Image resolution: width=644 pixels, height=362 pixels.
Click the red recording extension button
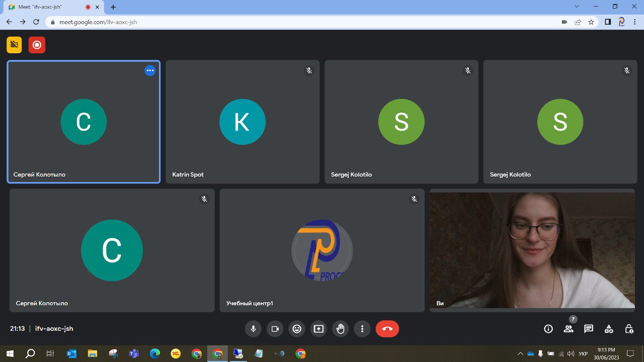[x=37, y=45]
